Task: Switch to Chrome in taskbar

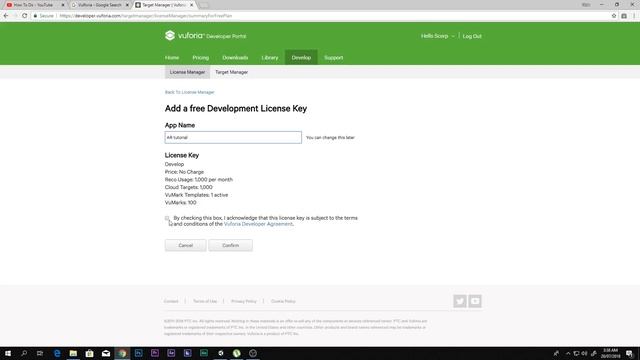Action: (122, 353)
